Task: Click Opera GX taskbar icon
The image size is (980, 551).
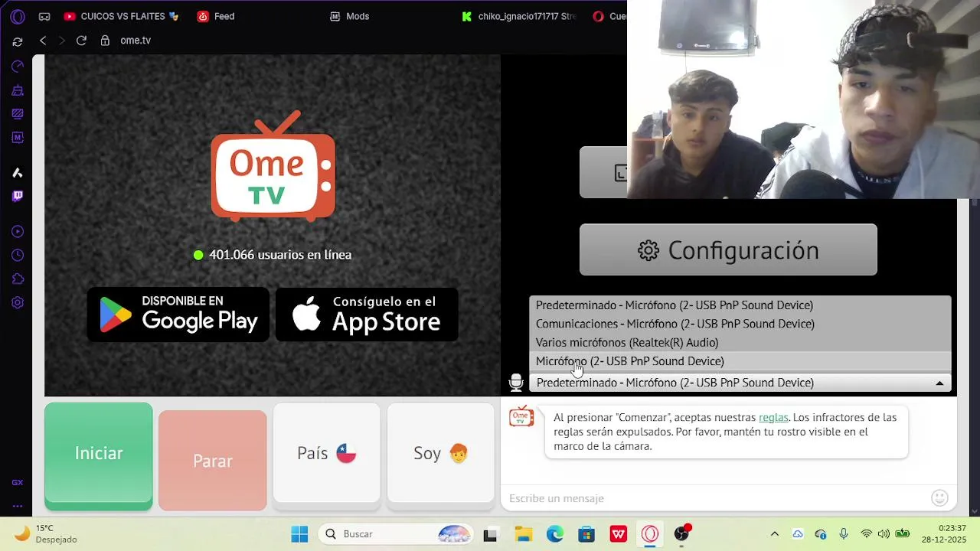Action: point(650,534)
